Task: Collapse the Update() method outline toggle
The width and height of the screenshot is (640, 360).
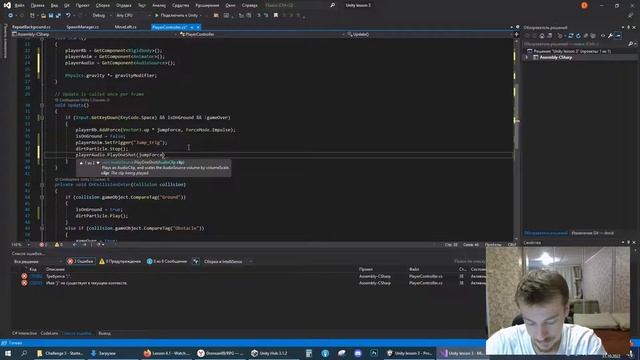Action: (42, 105)
